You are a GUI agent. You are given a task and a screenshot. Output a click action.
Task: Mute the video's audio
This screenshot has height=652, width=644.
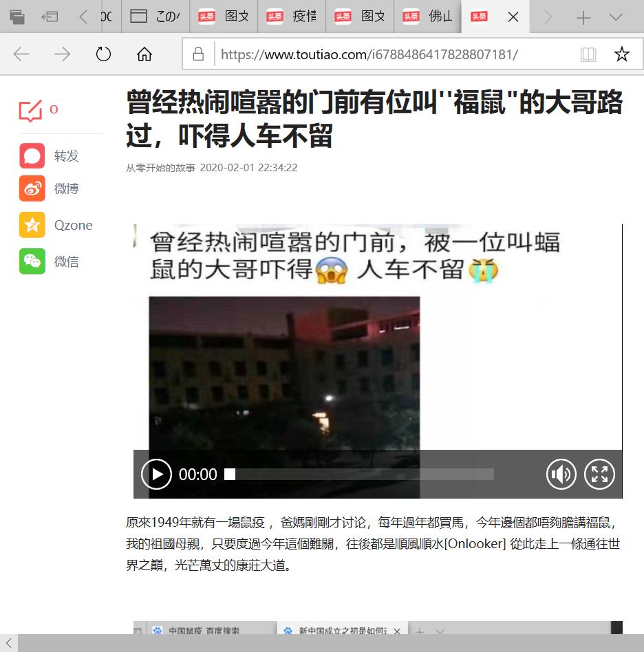[x=561, y=474]
